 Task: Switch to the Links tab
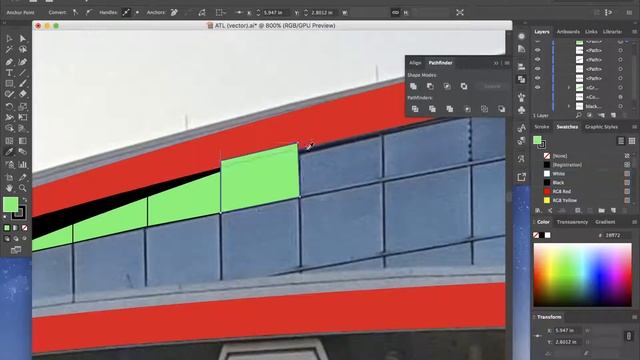point(591,31)
